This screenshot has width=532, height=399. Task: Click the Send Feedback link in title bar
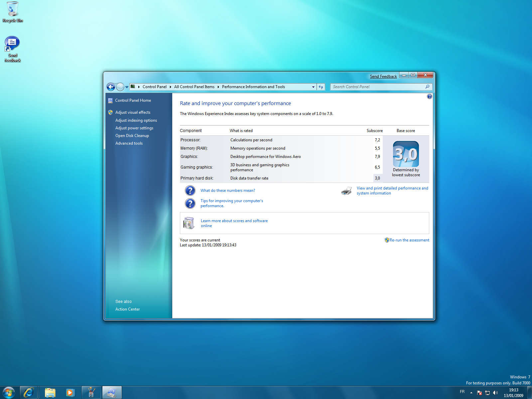point(383,76)
